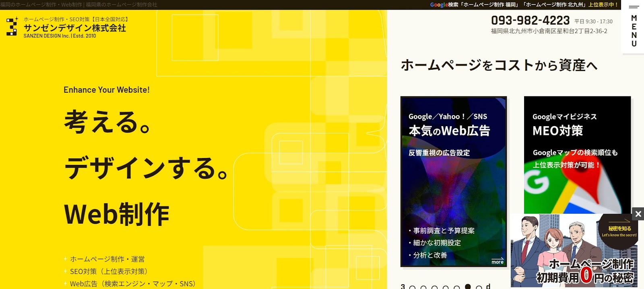Click the 事前調査と予算提案 bullet on the card
The height and width of the screenshot is (289, 644).
point(442,231)
